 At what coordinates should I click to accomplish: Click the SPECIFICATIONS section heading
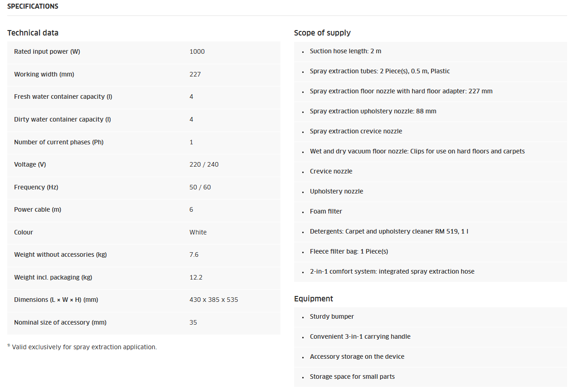click(x=33, y=6)
